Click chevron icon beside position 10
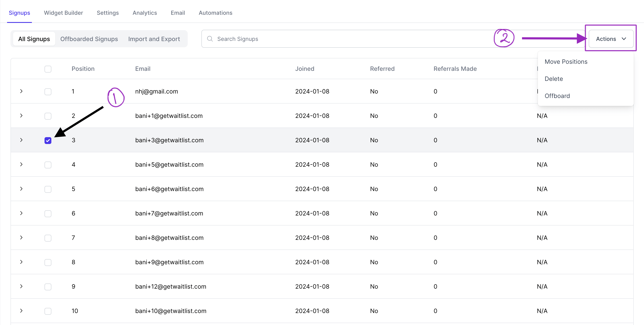 tap(21, 310)
